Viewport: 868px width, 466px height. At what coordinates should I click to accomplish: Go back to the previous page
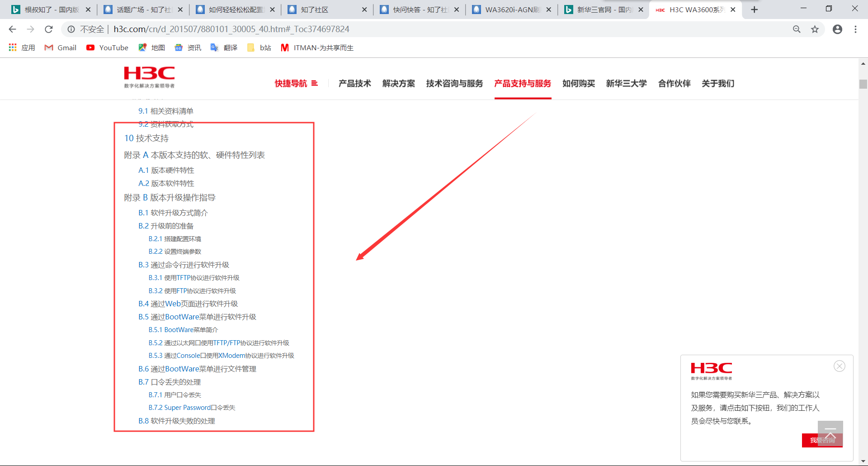coord(12,29)
